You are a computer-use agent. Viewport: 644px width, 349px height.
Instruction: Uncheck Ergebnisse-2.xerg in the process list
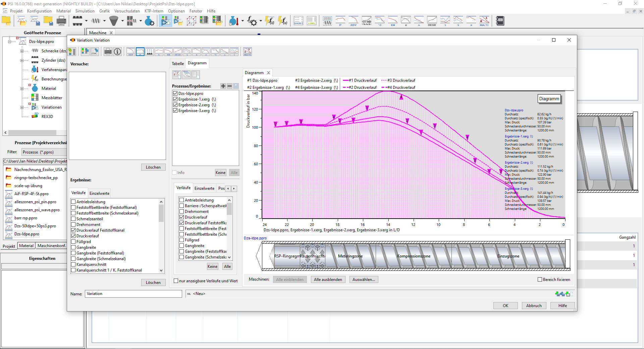175,105
